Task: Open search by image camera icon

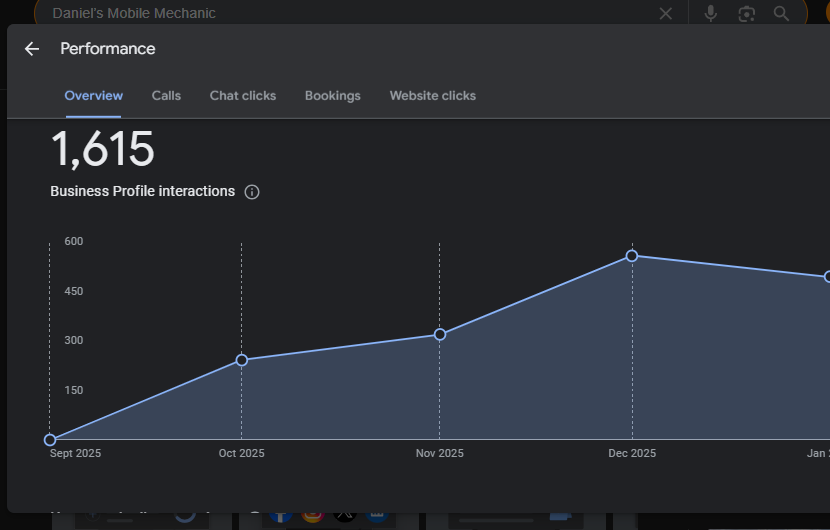Action: 746,13
